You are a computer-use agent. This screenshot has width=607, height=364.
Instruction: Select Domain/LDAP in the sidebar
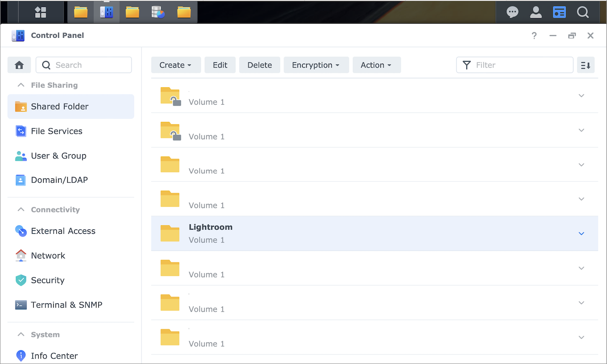point(59,180)
